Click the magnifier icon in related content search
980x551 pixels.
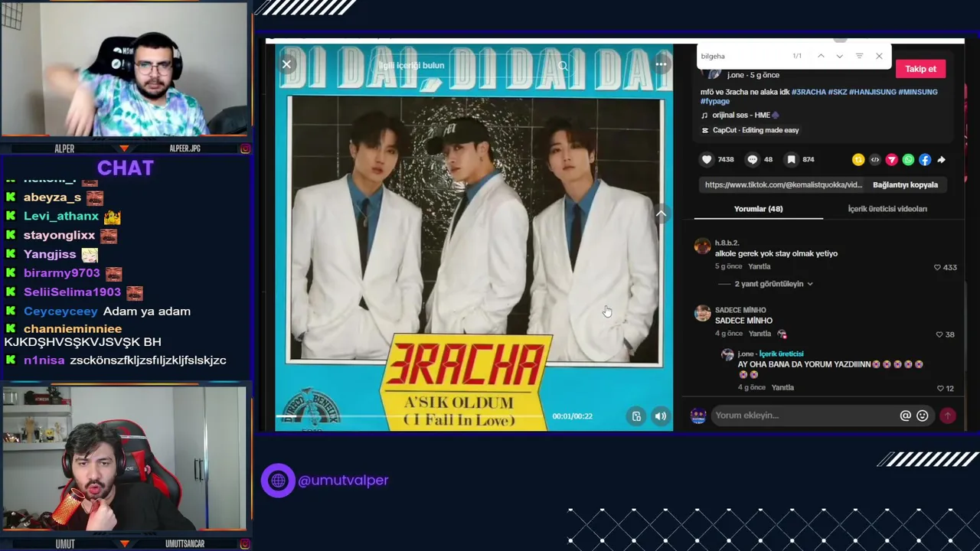pyautogui.click(x=563, y=66)
